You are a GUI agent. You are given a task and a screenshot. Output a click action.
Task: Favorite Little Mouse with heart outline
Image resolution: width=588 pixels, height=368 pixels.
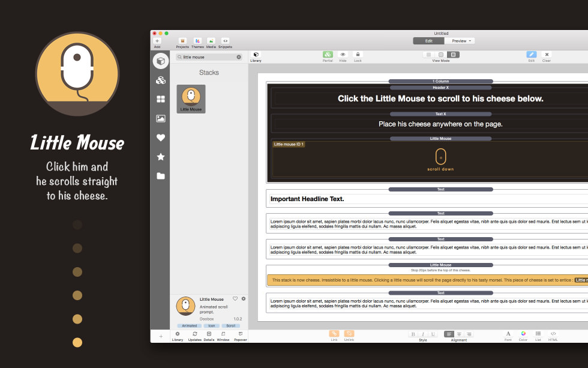[x=235, y=298]
